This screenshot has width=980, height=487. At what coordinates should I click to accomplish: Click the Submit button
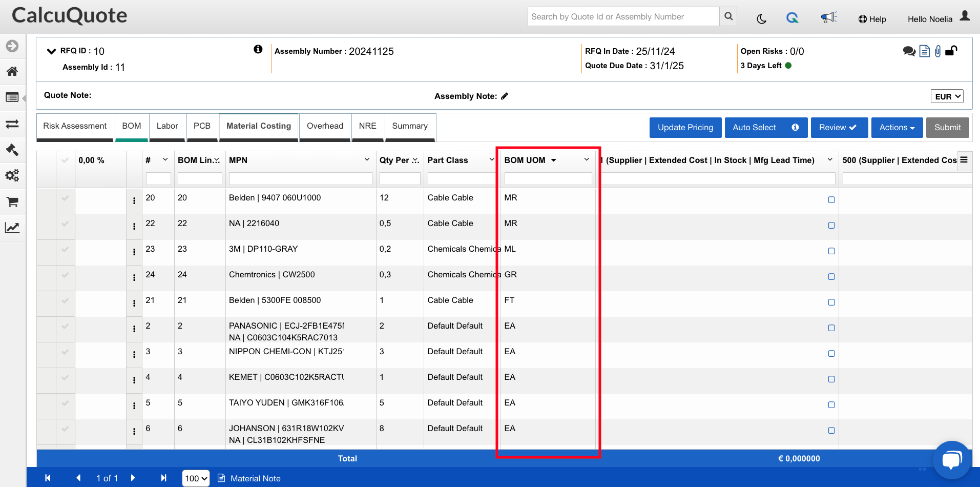pos(948,128)
